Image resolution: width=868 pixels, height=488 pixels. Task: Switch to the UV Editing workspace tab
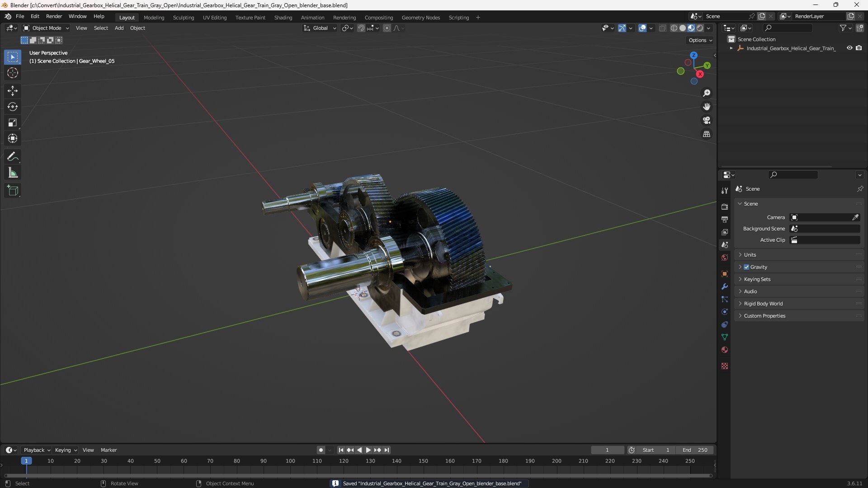pos(215,18)
